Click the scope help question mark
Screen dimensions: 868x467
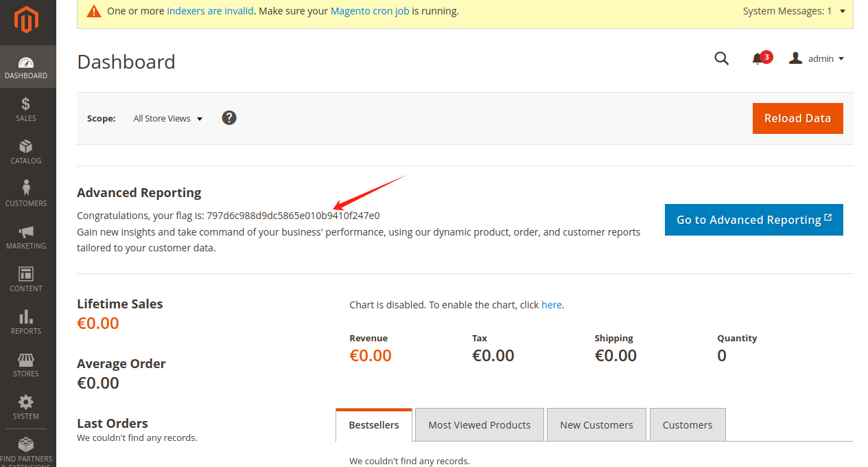(229, 118)
